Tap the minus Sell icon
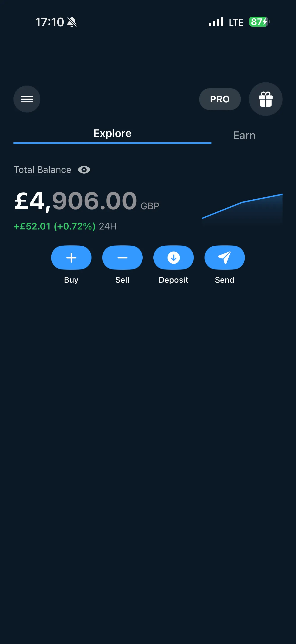Image resolution: width=296 pixels, height=644 pixels. pyautogui.click(x=122, y=258)
